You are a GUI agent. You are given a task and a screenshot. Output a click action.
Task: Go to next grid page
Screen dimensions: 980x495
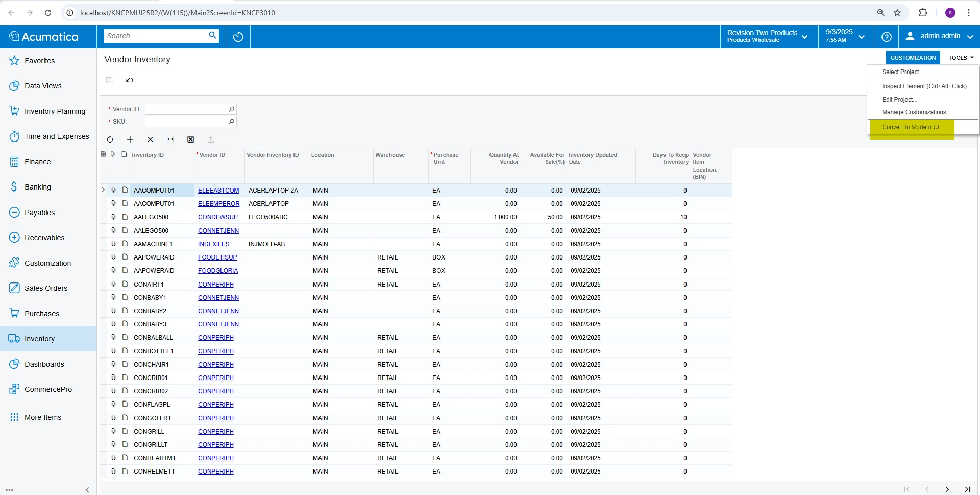[947, 489]
